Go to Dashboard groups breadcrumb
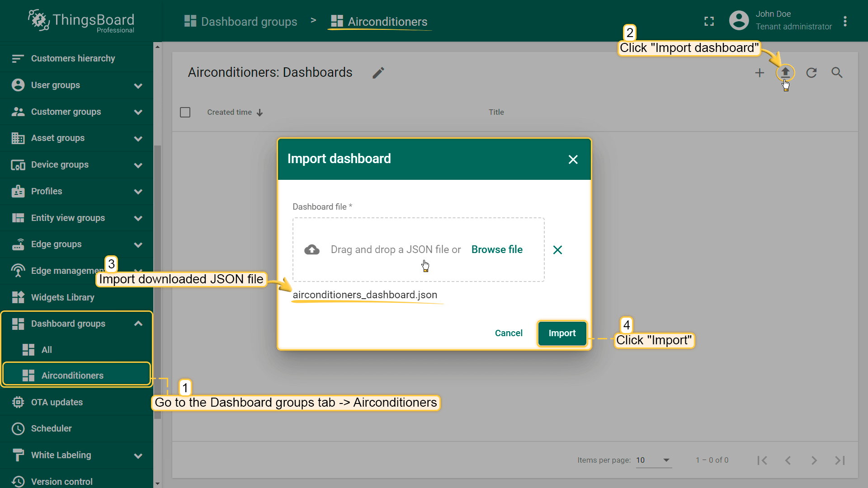Viewport: 868px width, 488px height. (241, 21)
